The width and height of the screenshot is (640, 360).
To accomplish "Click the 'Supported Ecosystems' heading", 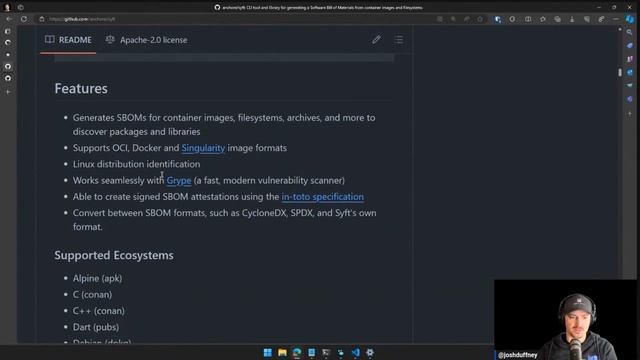I will click(x=114, y=255).
